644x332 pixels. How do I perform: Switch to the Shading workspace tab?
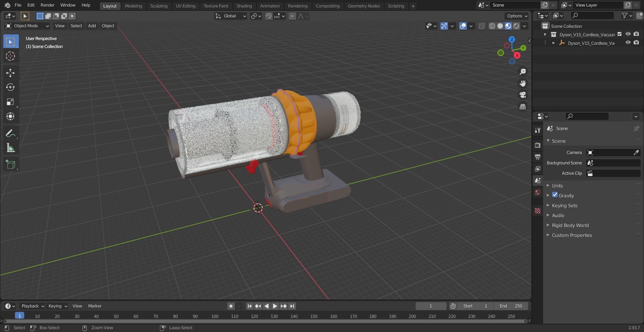[244, 6]
